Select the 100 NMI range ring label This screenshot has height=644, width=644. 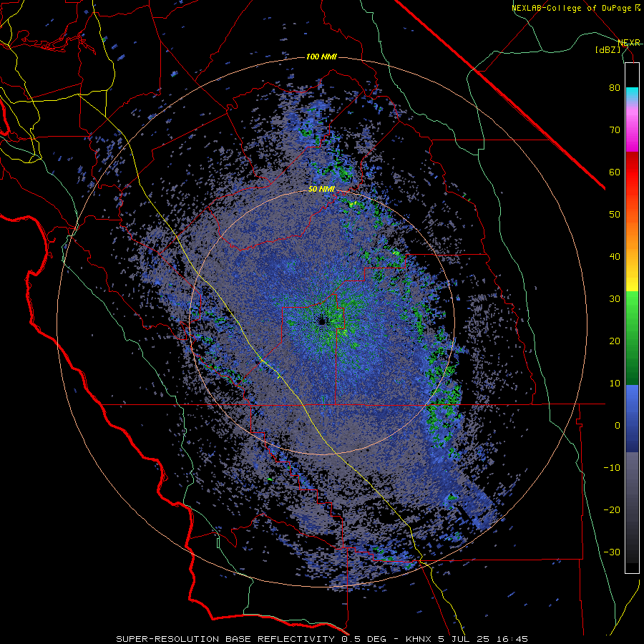pos(321,57)
